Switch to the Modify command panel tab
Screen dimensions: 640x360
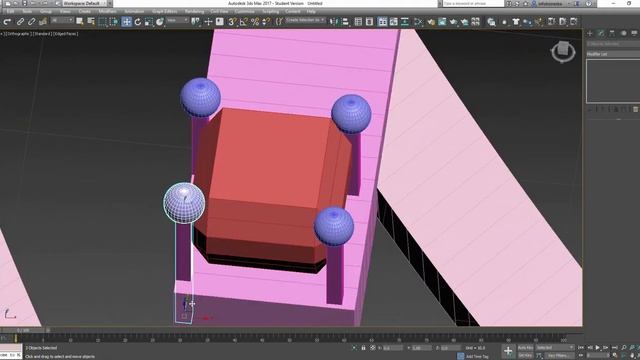(601, 33)
